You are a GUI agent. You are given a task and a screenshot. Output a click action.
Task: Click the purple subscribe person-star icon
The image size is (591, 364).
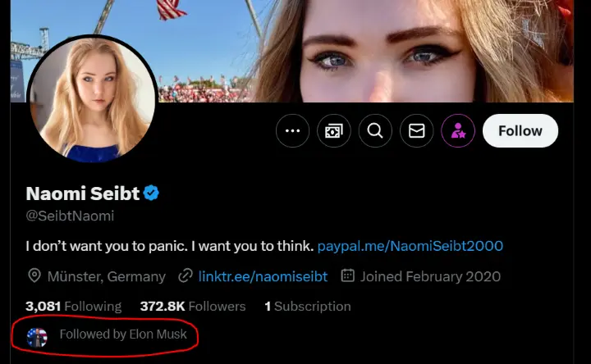click(x=458, y=130)
